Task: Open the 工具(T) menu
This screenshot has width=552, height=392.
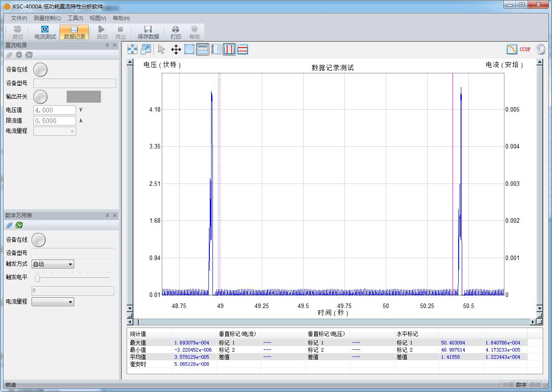Action: tap(75, 18)
